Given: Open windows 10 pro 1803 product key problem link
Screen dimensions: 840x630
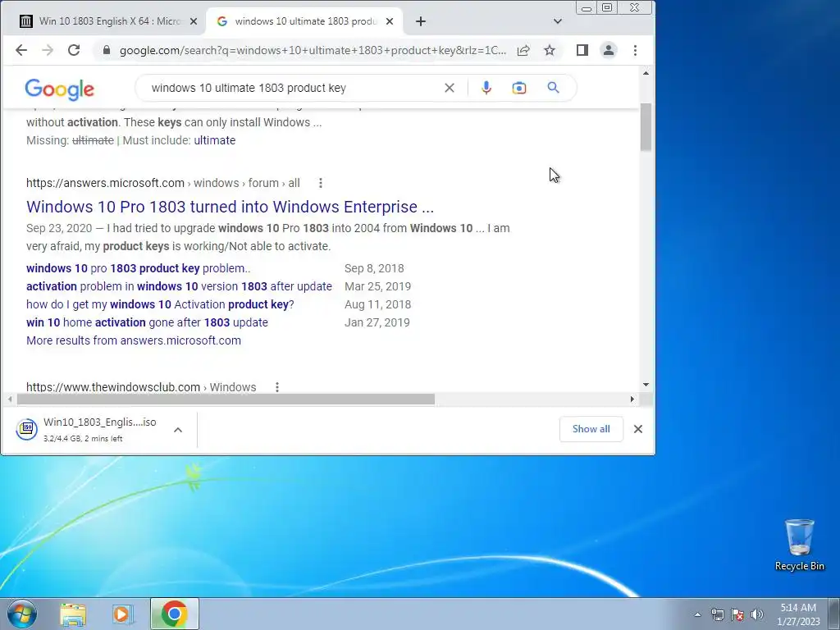Looking at the screenshot, I should 138,268.
